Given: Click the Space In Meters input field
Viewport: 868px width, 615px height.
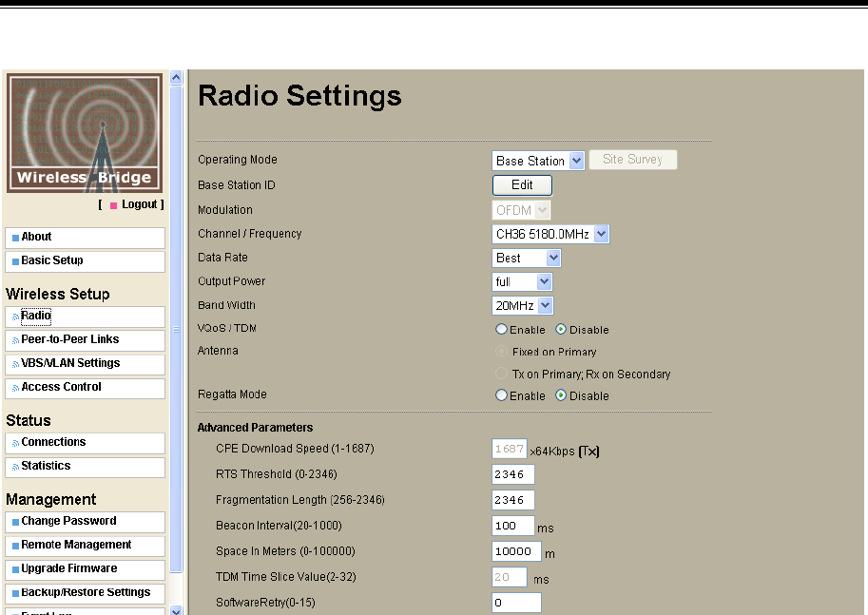Looking at the screenshot, I should (516, 551).
